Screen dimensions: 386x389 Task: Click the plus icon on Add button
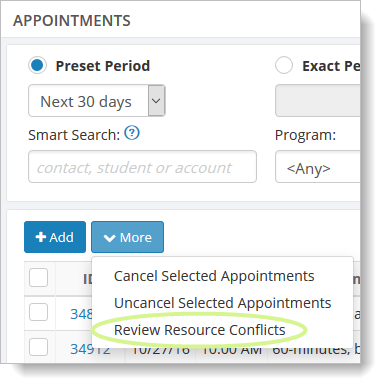(41, 237)
